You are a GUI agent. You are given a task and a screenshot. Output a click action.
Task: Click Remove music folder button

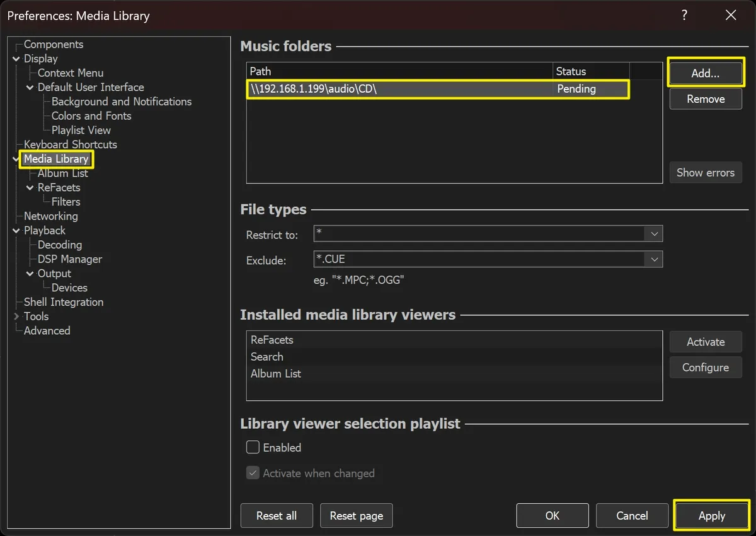coord(706,99)
